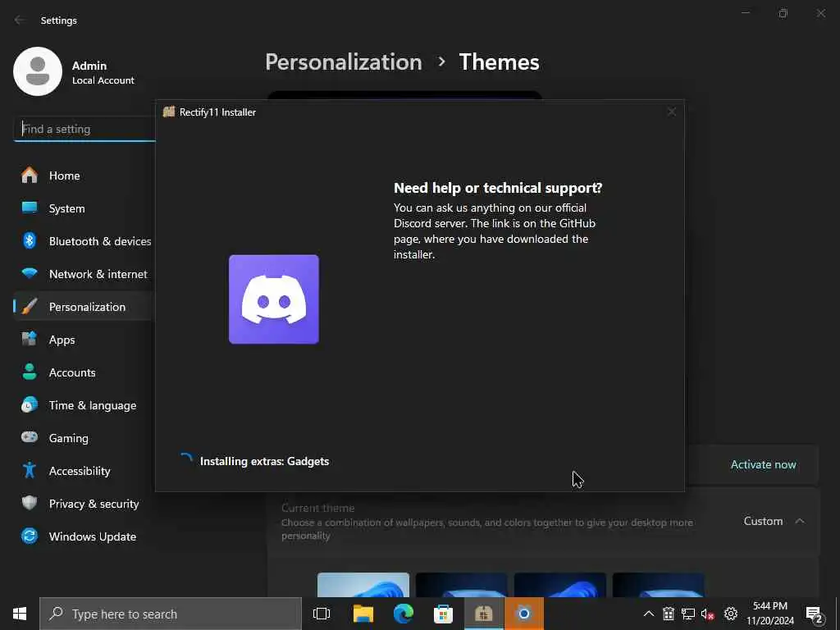Screen dimensions: 840x630
Task: Click the Accounts person icon
Action: click(30, 372)
